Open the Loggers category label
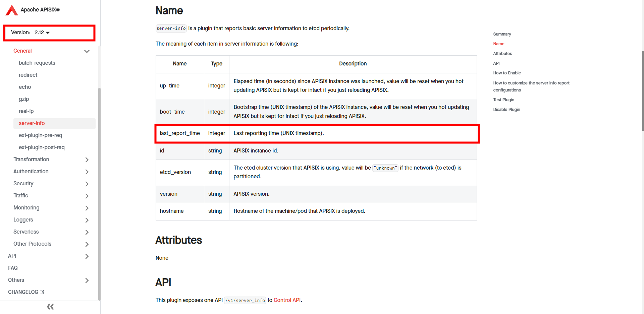Screen dimensions: 644x314 point(23,219)
